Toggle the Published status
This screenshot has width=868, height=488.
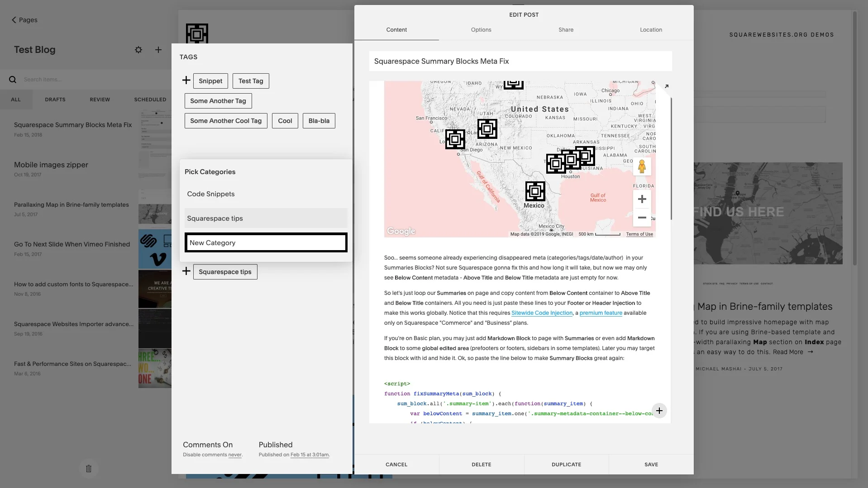pyautogui.click(x=276, y=445)
